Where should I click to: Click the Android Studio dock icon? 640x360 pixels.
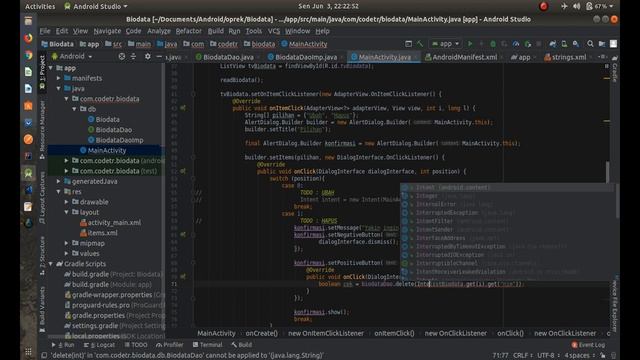click(28, 173)
